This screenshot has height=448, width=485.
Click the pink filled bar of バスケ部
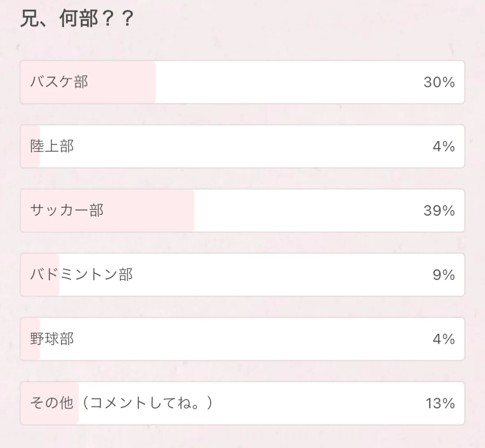coord(123,82)
